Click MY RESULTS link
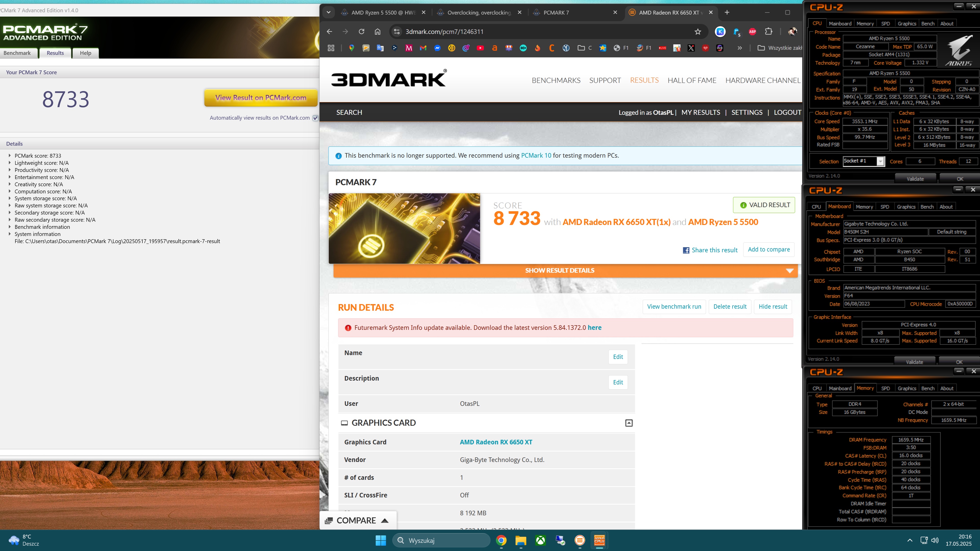 coord(700,112)
